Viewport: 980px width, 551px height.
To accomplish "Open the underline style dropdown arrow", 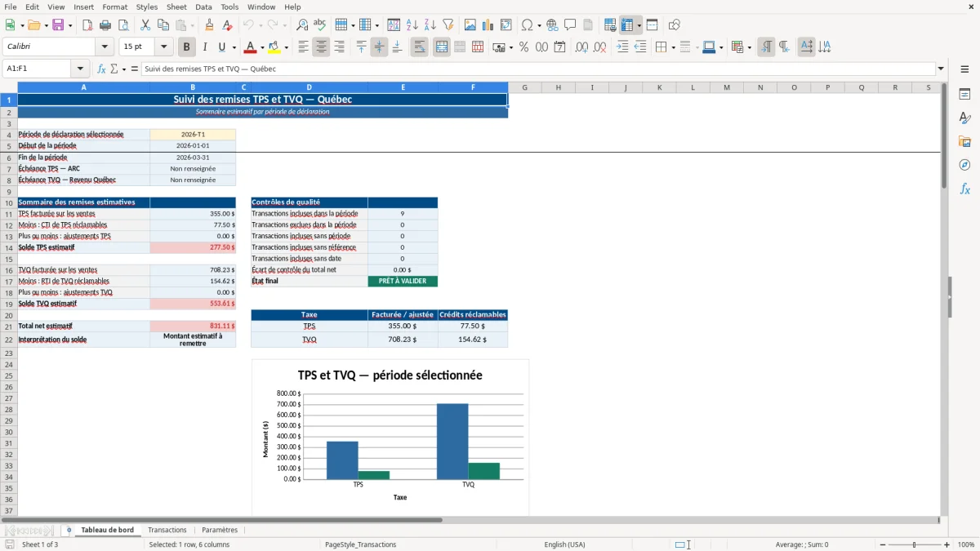I will tap(234, 47).
